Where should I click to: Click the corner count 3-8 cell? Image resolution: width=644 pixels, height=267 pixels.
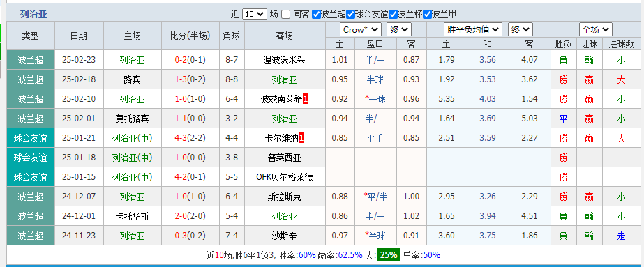(232, 158)
